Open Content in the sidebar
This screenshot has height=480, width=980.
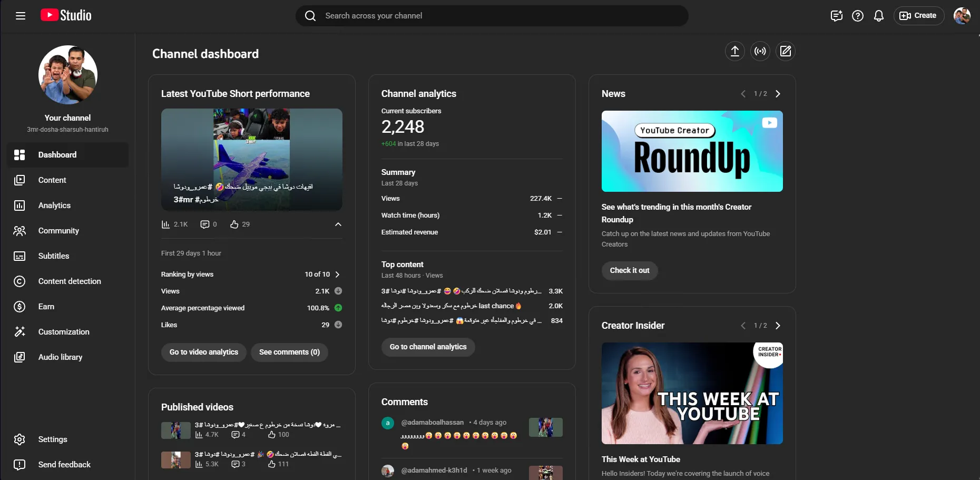pyautogui.click(x=68, y=180)
